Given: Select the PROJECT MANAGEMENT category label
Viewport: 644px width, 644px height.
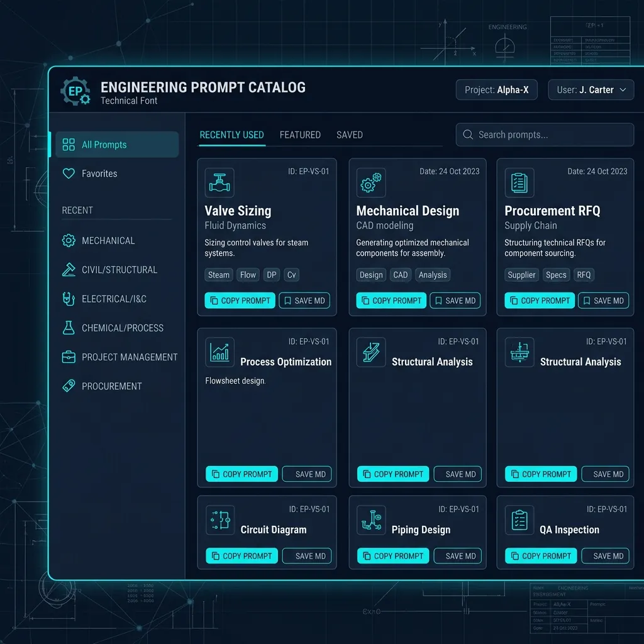Looking at the screenshot, I should (130, 357).
